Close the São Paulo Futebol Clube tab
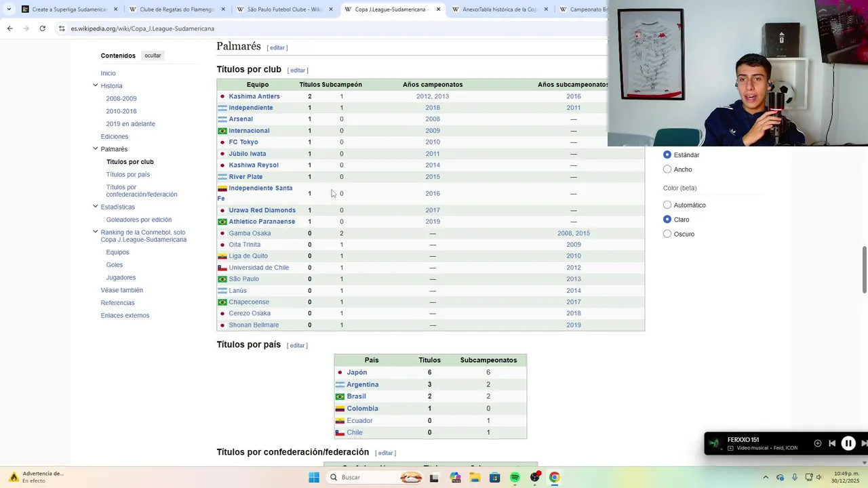 click(331, 9)
